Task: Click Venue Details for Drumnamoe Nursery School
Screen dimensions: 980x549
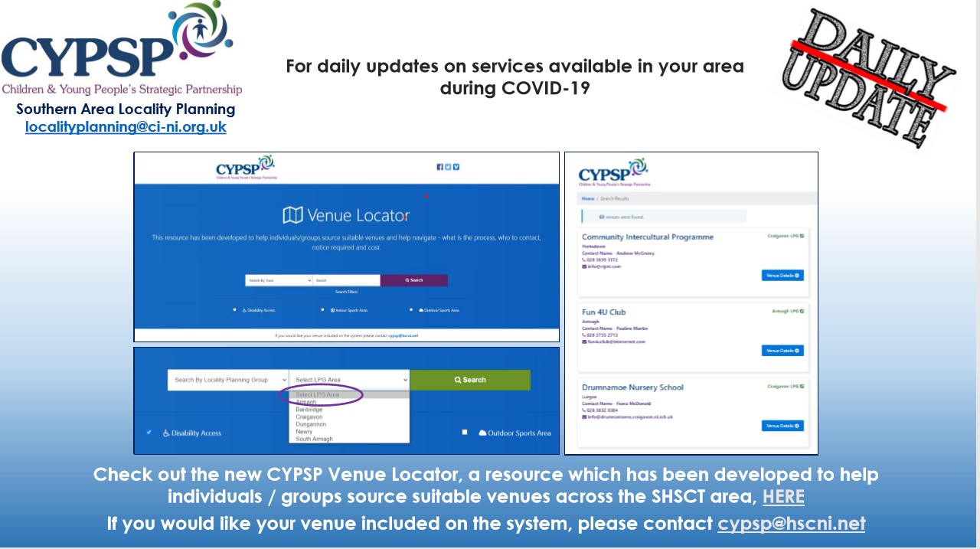Action: (x=782, y=426)
